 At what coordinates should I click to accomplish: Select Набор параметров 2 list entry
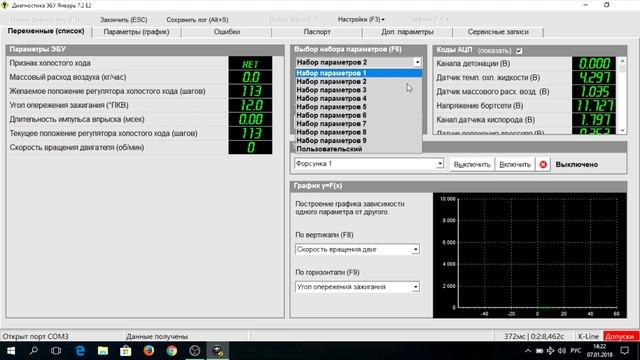pos(359,82)
